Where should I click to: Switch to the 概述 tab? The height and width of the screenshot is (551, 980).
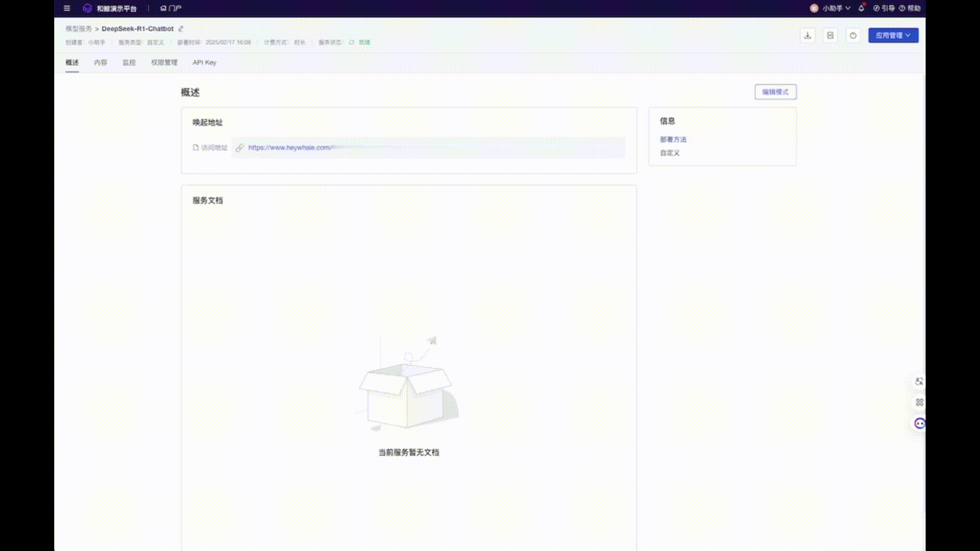tap(72, 62)
